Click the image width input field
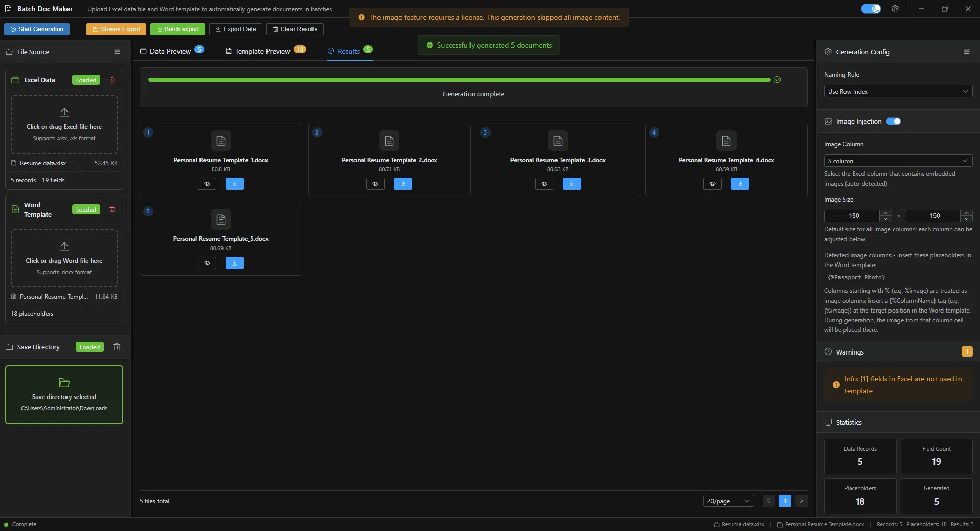The image size is (980, 531). point(852,216)
